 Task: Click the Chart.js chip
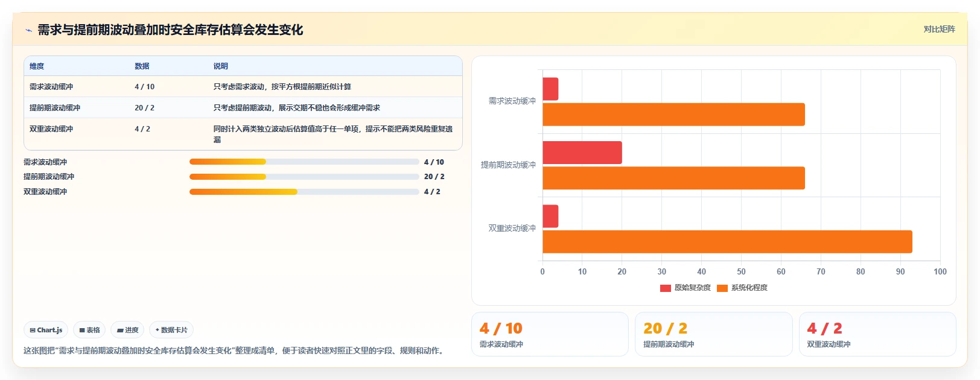[46, 330]
